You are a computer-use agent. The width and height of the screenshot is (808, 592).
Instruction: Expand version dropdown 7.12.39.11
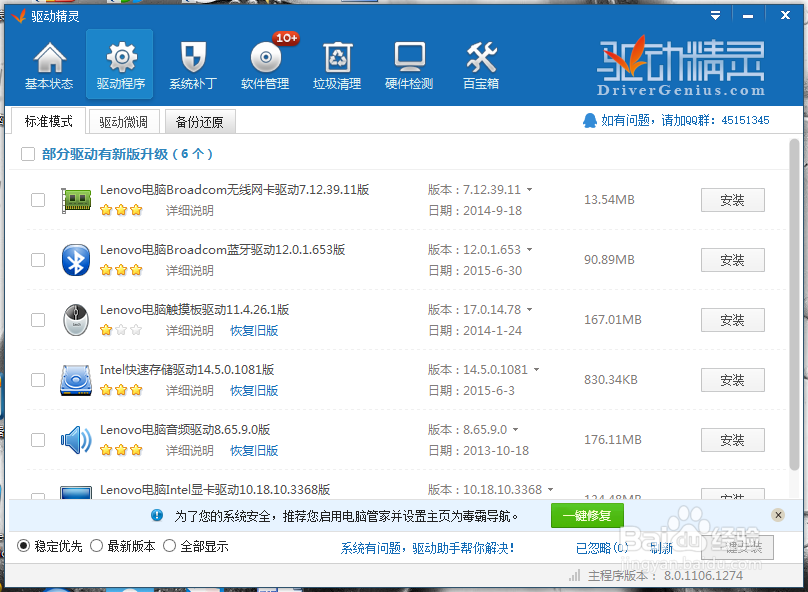tap(530, 190)
